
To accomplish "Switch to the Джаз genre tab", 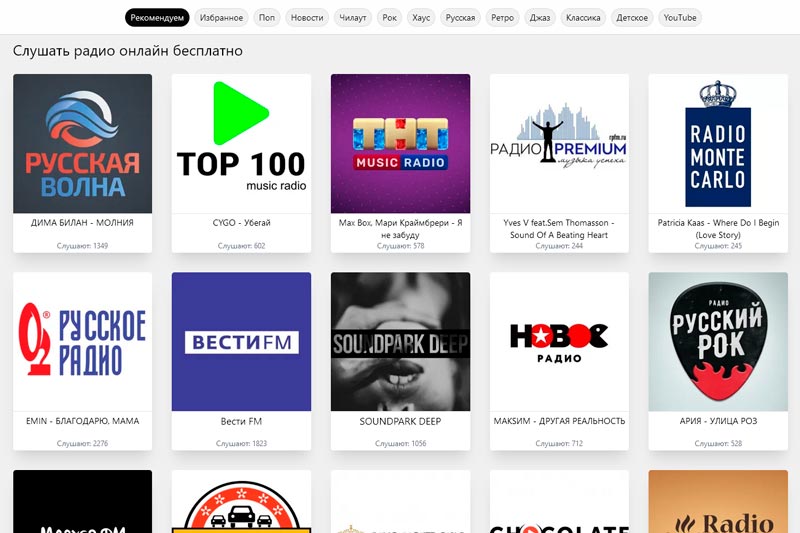I will click(540, 18).
